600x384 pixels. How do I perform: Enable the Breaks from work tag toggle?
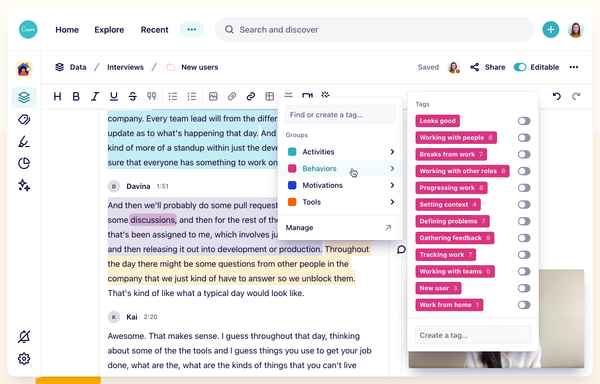[524, 155]
